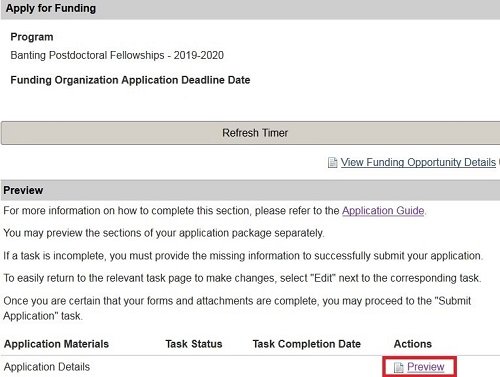Image resolution: width=500 pixels, height=377 pixels.
Task: Click the Submit Application instruction paragraph
Action: coord(237,308)
